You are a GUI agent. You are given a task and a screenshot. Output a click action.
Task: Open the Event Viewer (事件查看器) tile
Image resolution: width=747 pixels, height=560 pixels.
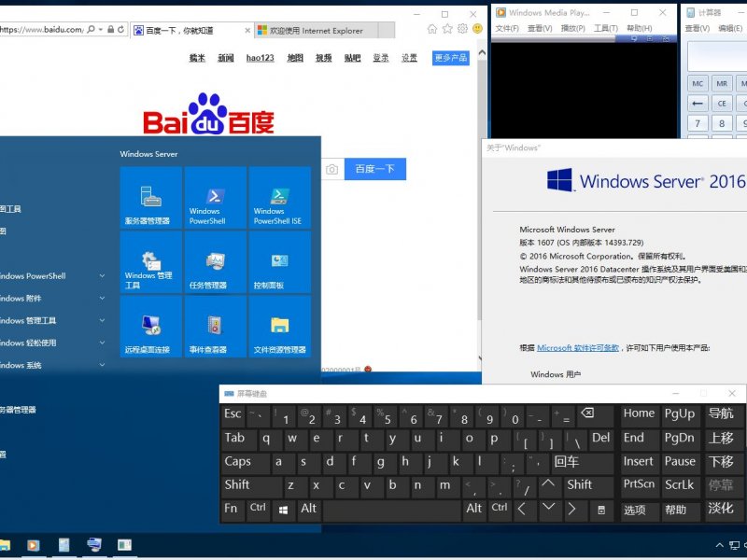click(216, 326)
